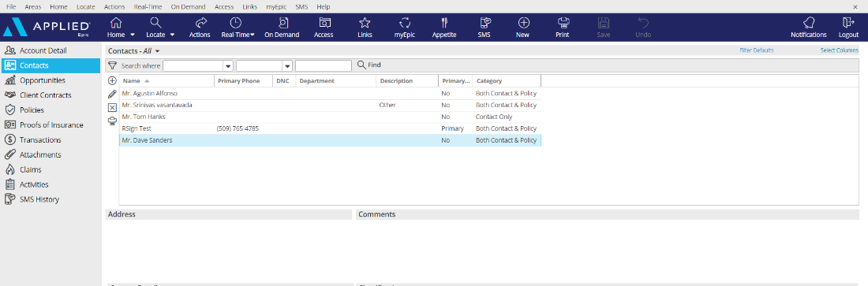The image size is (868, 286).
Task: Click the print contact list icon
Action: (112, 121)
